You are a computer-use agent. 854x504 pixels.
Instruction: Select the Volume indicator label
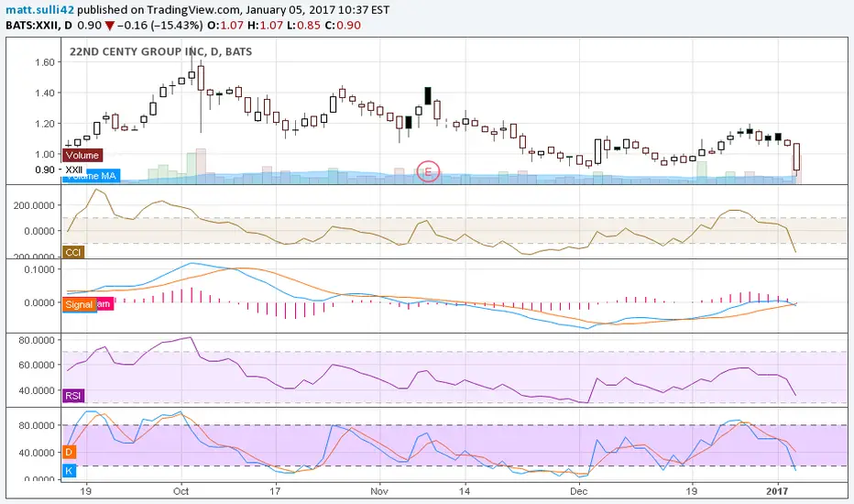(82, 155)
